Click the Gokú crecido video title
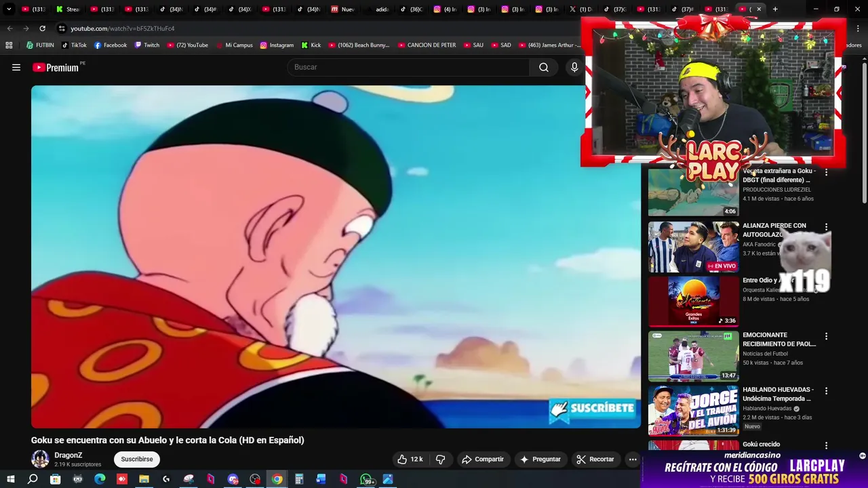 pyautogui.click(x=762, y=445)
